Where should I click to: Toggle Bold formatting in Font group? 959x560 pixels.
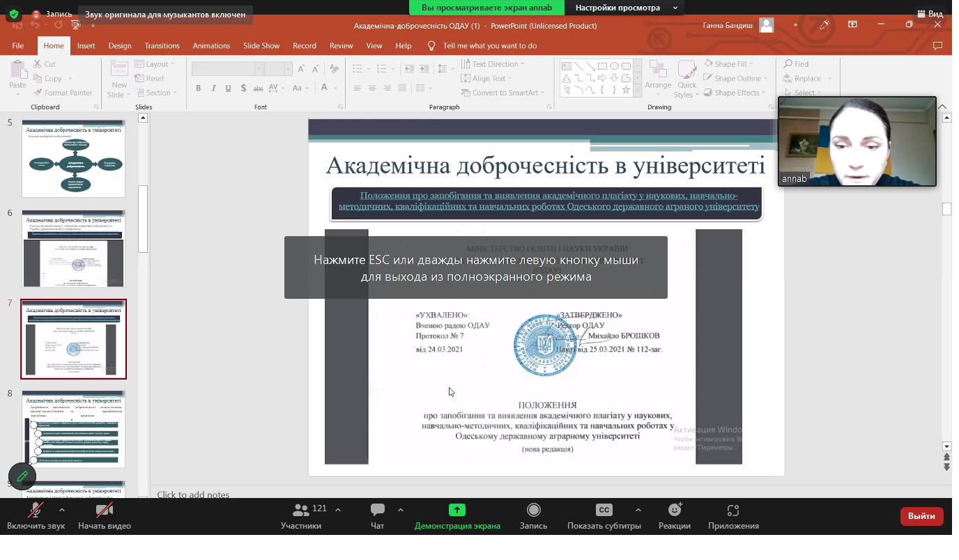(199, 88)
